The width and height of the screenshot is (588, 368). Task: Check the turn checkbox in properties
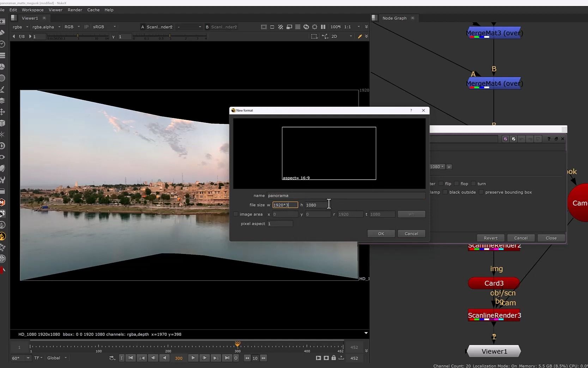point(473,184)
